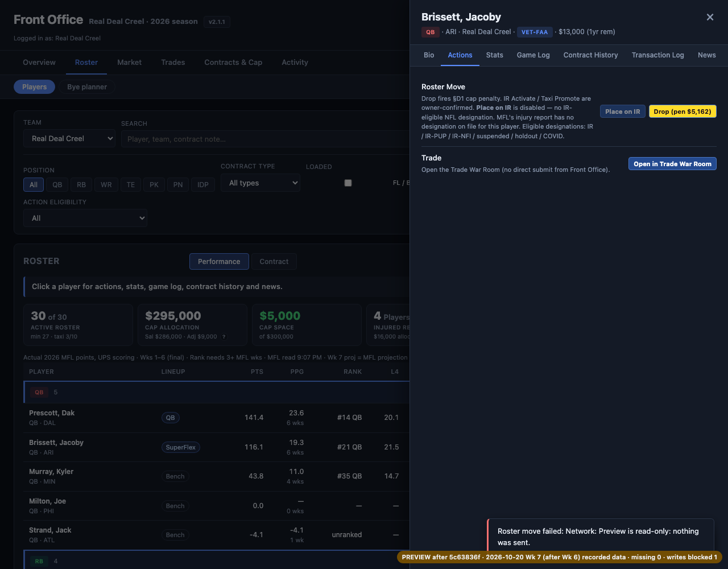
Task: Click the cap allocation help question mark
Action: pyautogui.click(x=224, y=337)
